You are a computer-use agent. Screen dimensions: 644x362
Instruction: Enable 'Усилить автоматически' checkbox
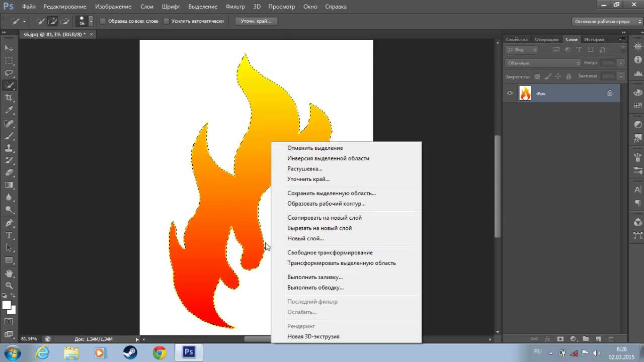(x=167, y=21)
